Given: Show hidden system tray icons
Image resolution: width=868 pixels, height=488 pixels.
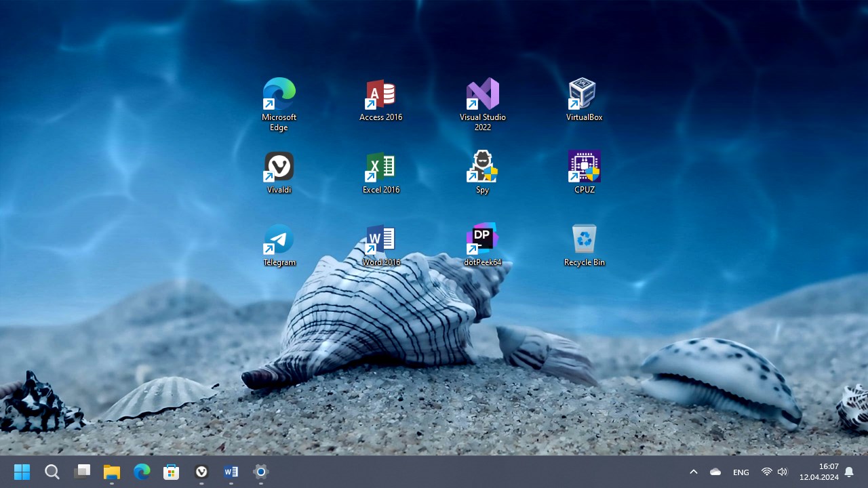Looking at the screenshot, I should coord(693,472).
